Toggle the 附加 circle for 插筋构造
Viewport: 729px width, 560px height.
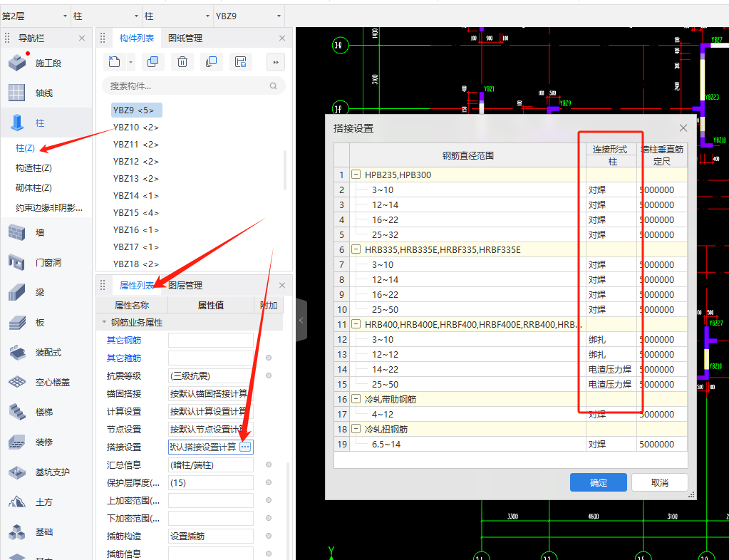269,536
